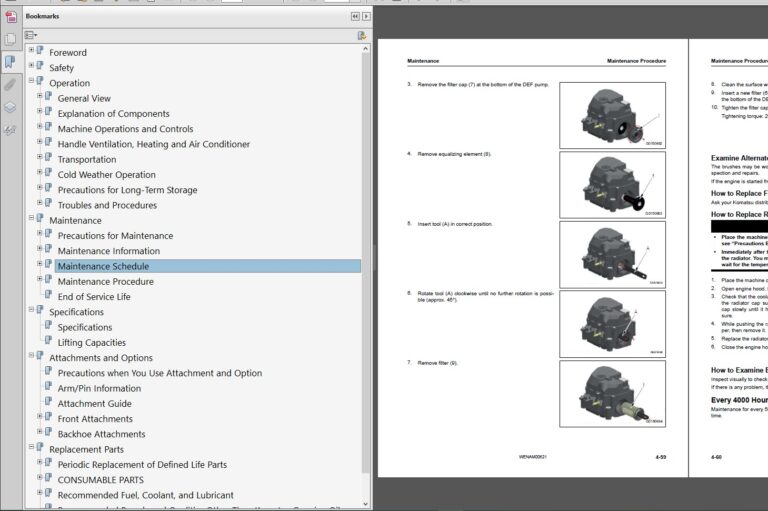Click the new bookmark icon

pos(361,35)
